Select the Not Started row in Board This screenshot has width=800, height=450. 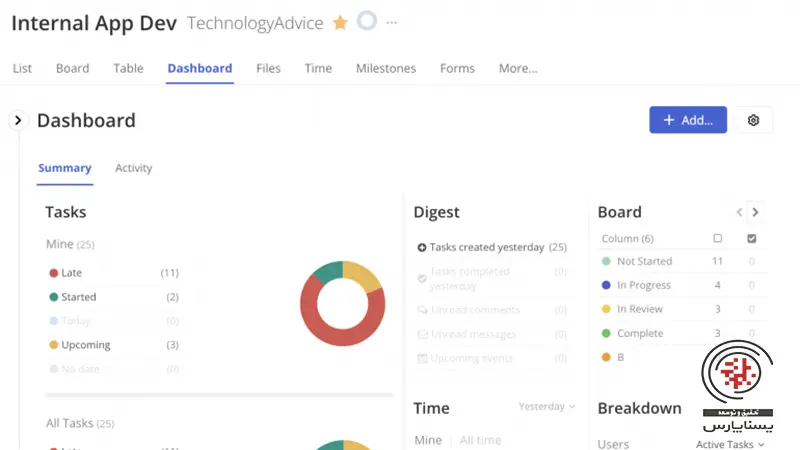644,261
